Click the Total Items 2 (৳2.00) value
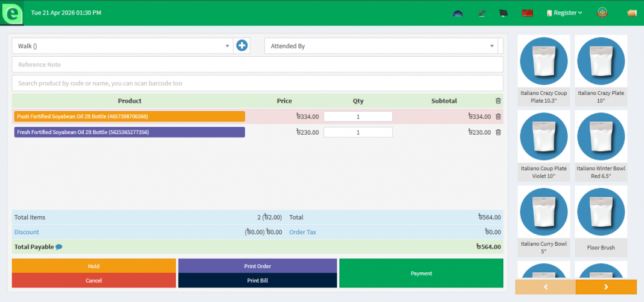This screenshot has width=644, height=302. pos(269,217)
